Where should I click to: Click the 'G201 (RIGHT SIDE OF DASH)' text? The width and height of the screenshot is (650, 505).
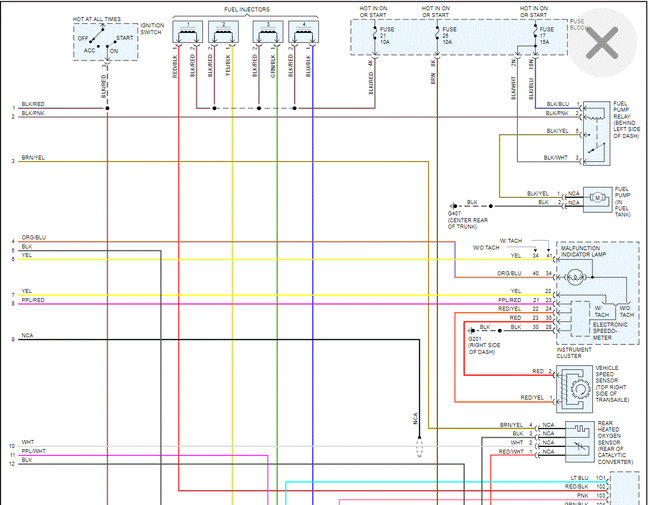click(484, 345)
